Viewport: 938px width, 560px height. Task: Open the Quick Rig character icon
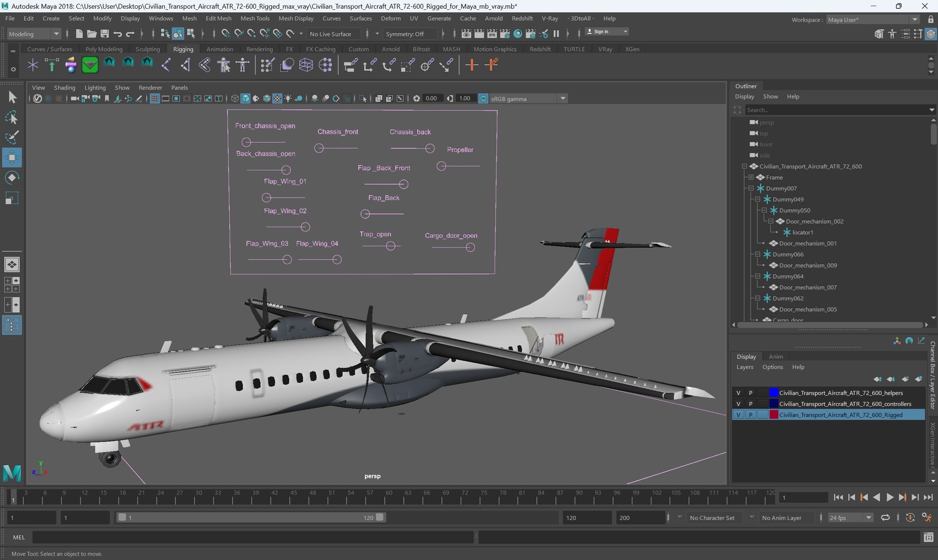pyautogui.click(x=224, y=65)
